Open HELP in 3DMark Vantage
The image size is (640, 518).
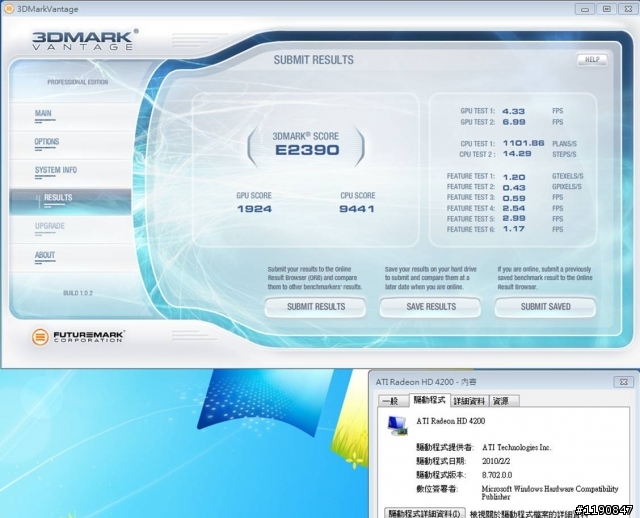pyautogui.click(x=592, y=60)
